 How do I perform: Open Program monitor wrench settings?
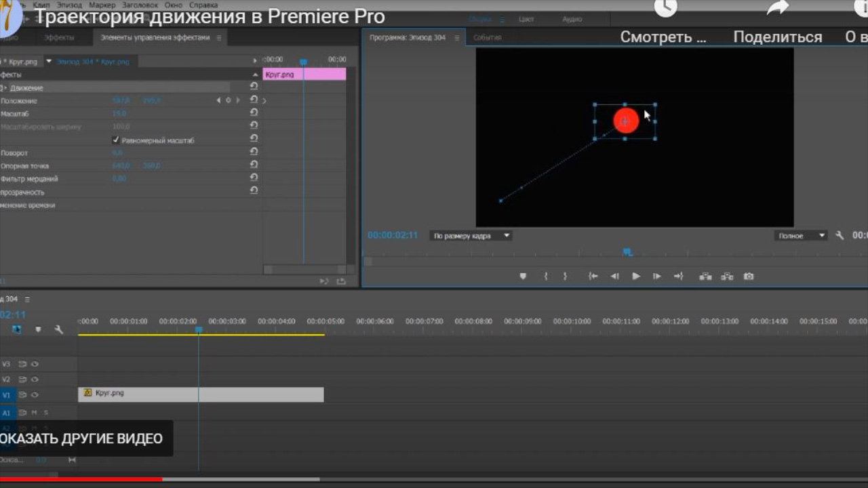tap(840, 236)
